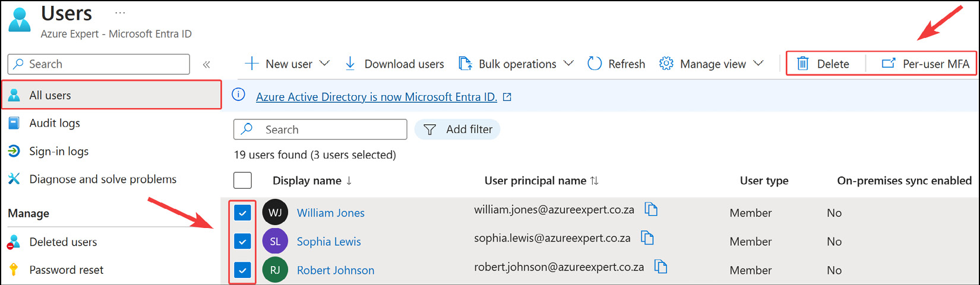Uncheck William Jones row checkbox
Image resolution: width=980 pixels, height=285 pixels.
click(x=242, y=213)
